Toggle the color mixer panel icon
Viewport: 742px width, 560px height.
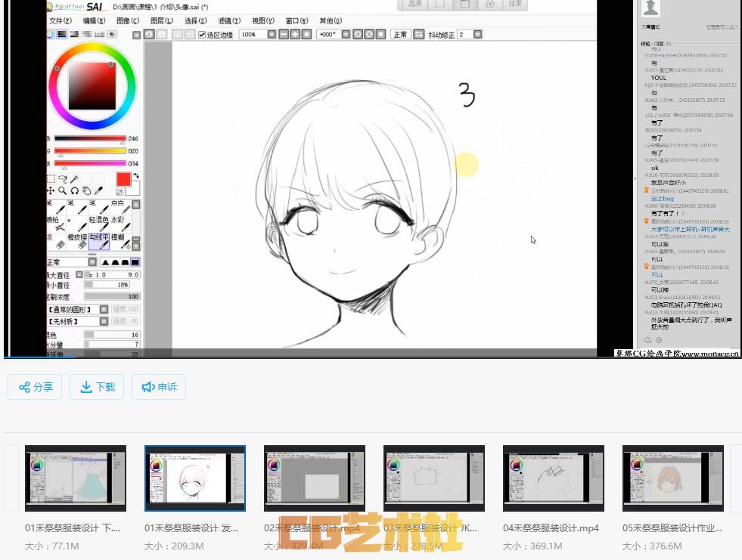tap(86, 35)
